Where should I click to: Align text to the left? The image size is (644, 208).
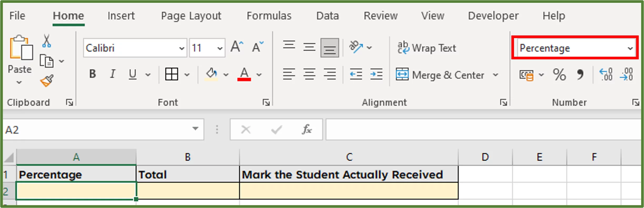coord(289,74)
